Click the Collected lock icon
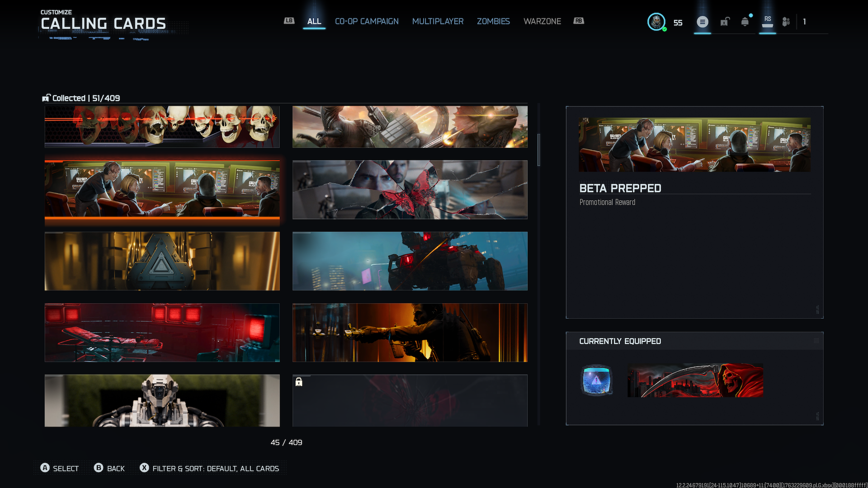This screenshot has width=868, height=488. pyautogui.click(x=46, y=98)
